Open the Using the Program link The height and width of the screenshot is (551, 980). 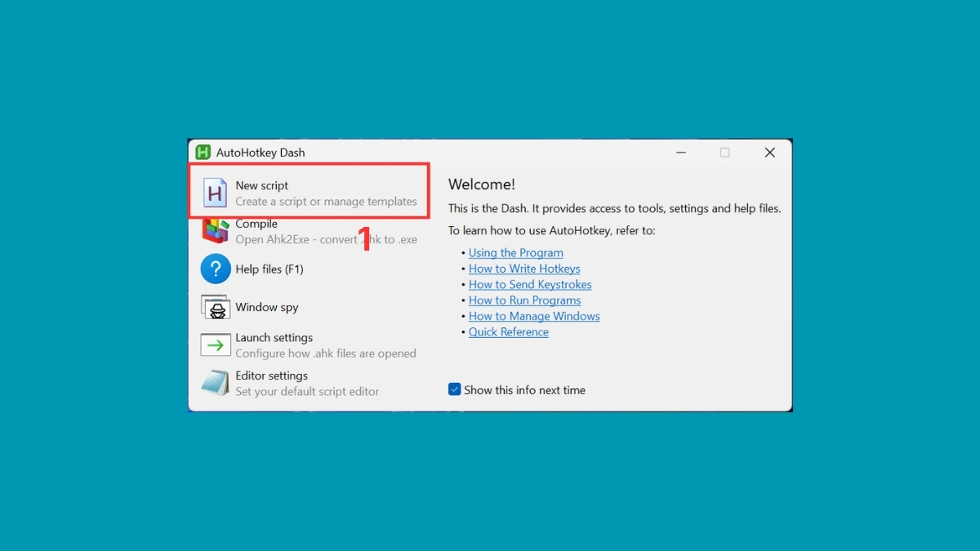pos(516,253)
